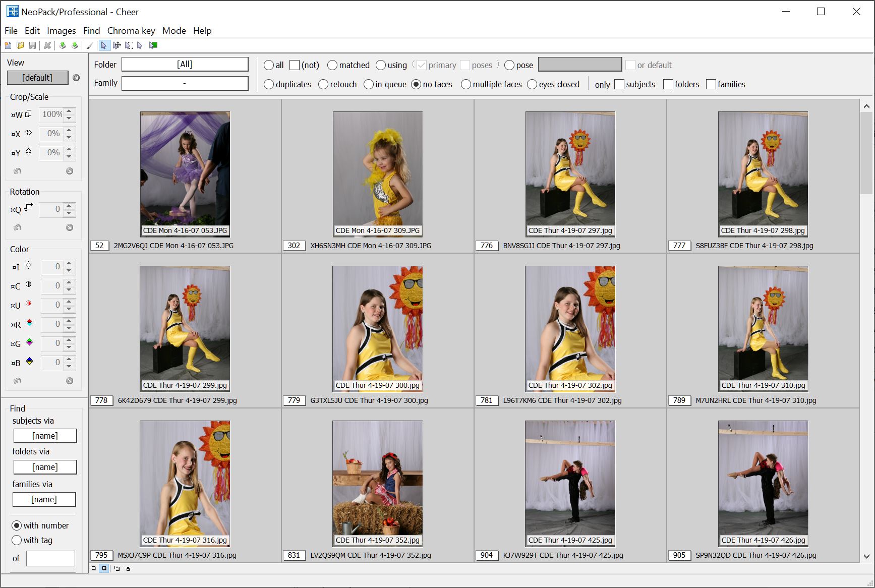This screenshot has width=875, height=588.
Task: Select the 'matched' radio button
Action: point(332,65)
